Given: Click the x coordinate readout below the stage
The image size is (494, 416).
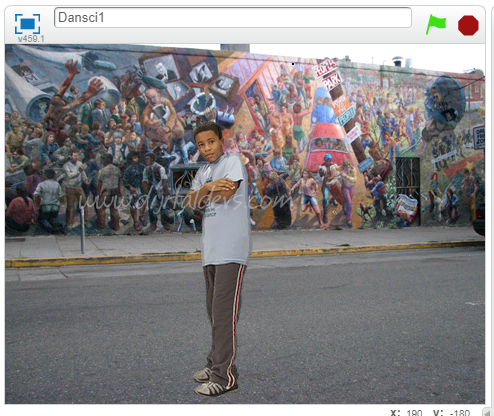Looking at the screenshot, I should [x=407, y=413].
